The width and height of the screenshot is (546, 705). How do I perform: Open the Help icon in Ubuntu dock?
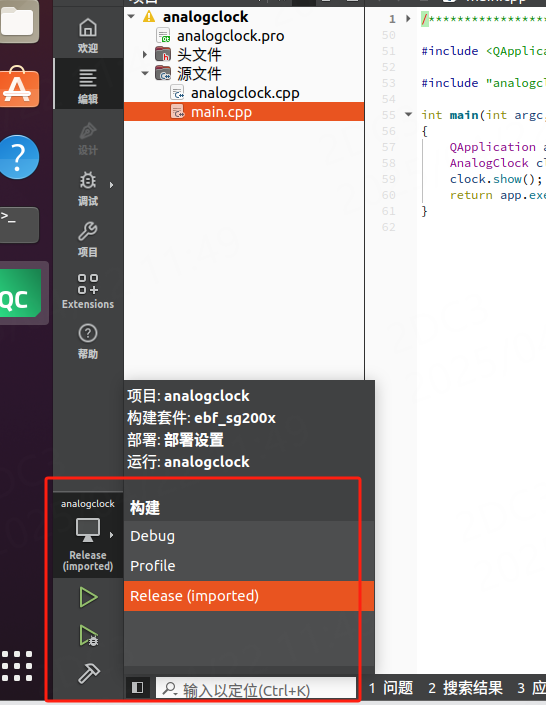point(18,157)
